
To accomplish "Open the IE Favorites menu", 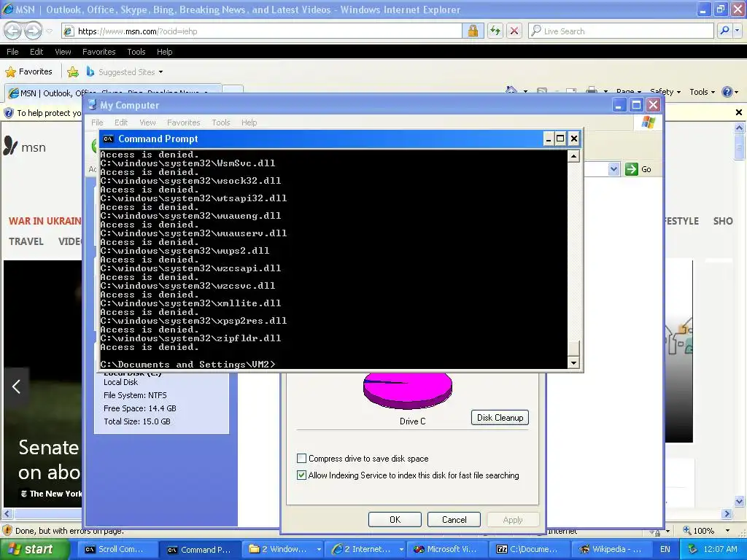I will [x=98, y=52].
